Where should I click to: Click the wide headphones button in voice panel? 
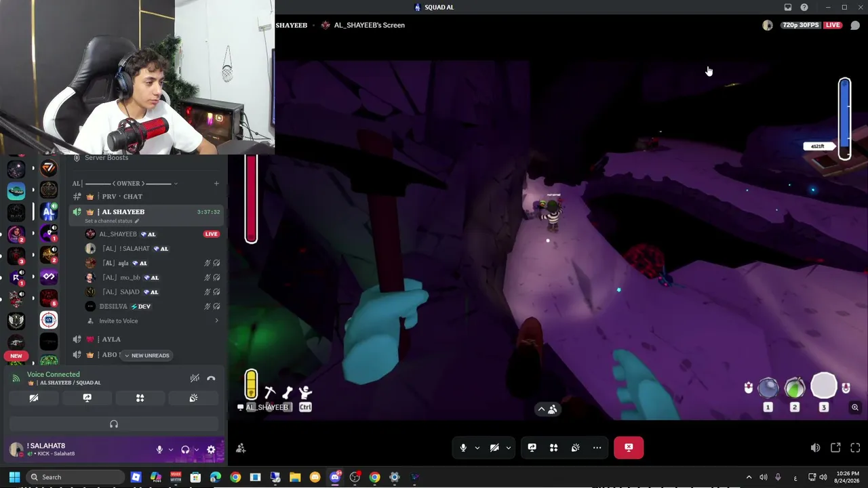click(x=114, y=424)
